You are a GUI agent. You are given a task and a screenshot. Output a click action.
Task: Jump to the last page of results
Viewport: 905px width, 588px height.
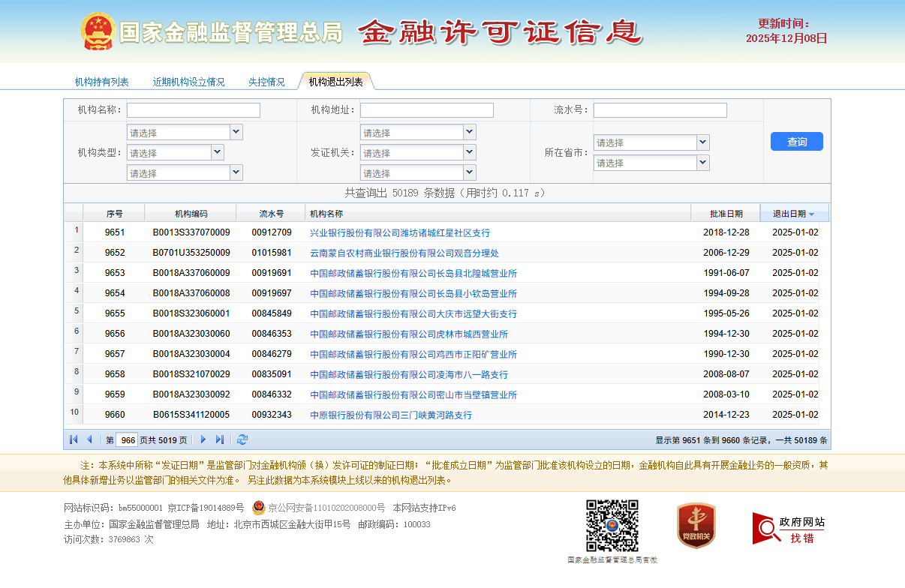(x=220, y=439)
